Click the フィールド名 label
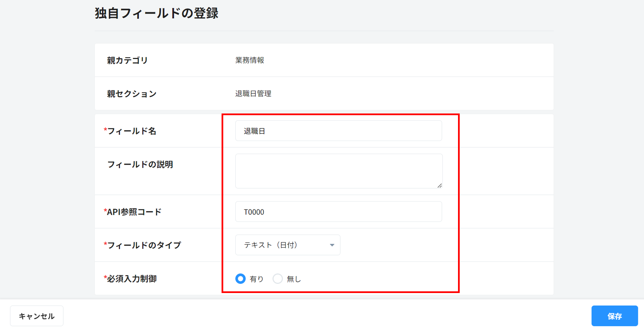This screenshot has height=333, width=644. 131,131
